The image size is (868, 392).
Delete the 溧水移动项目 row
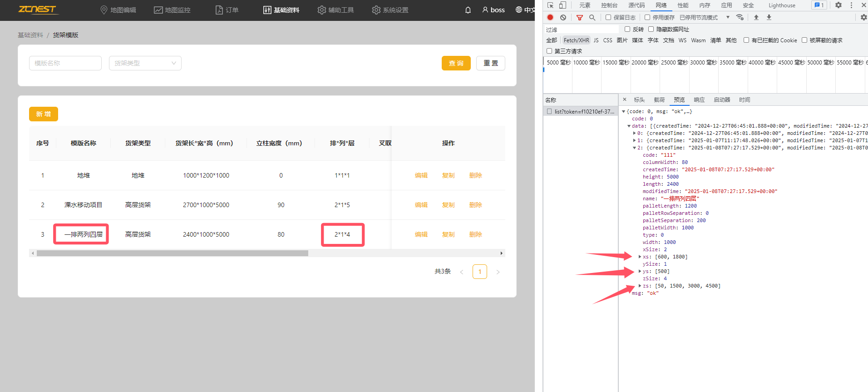tap(476, 205)
